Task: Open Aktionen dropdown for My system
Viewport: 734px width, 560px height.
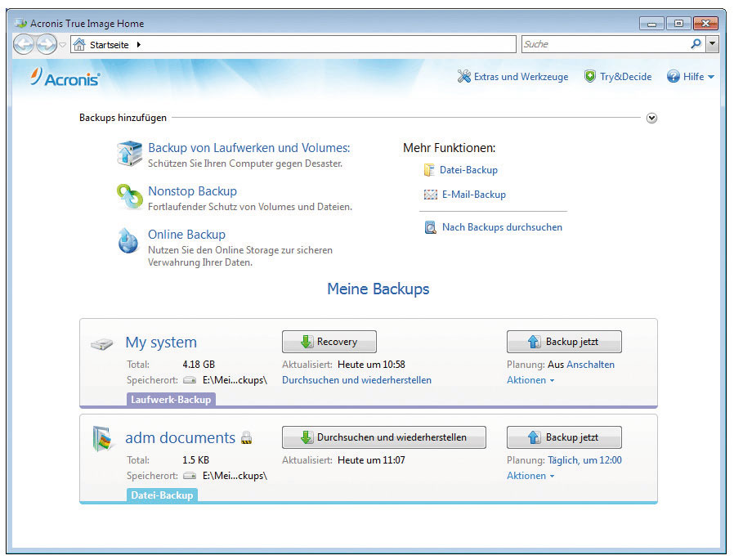Action: (x=530, y=380)
